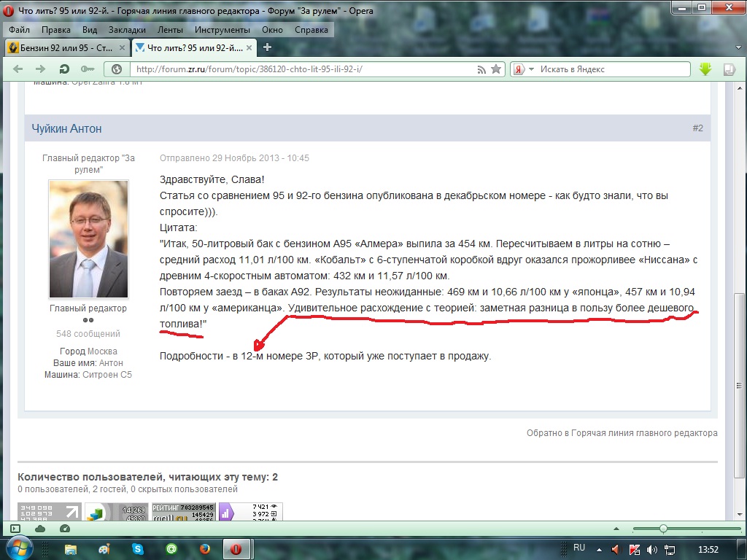Open the Справка menu
The height and width of the screenshot is (560, 747).
311,29
